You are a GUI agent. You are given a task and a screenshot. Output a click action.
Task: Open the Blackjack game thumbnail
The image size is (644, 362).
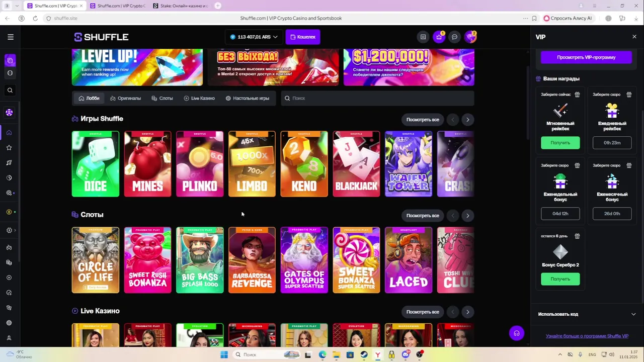tap(356, 164)
